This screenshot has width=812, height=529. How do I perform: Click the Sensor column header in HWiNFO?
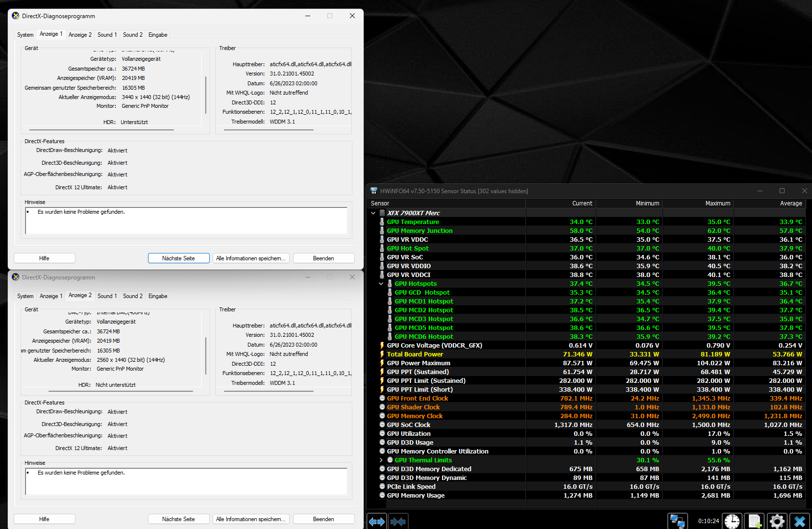click(446, 203)
